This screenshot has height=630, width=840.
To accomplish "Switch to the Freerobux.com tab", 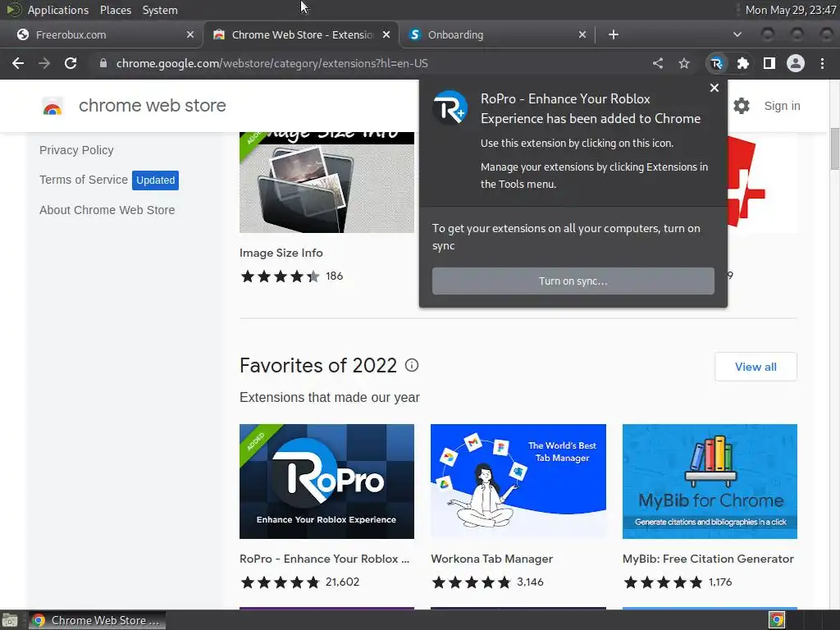I will coord(101,34).
